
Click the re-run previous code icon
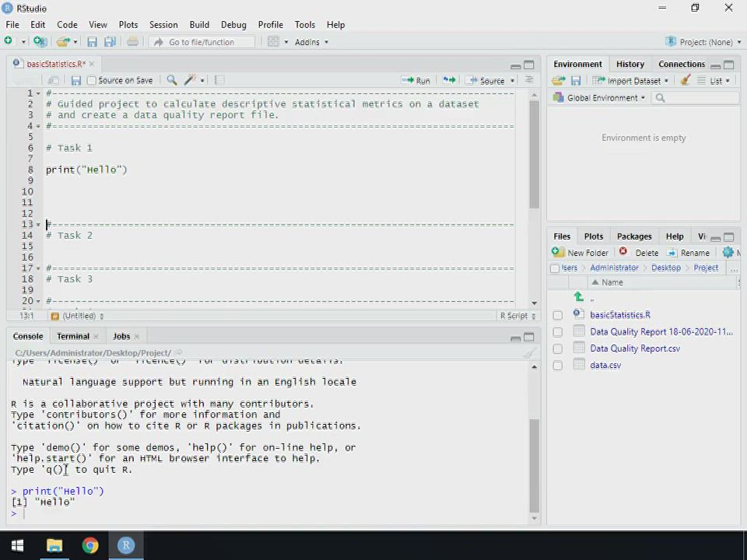[x=449, y=80]
